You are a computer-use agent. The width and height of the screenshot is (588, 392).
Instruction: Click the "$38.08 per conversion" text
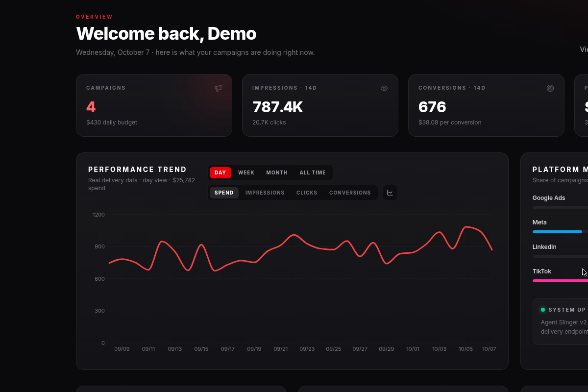point(450,122)
